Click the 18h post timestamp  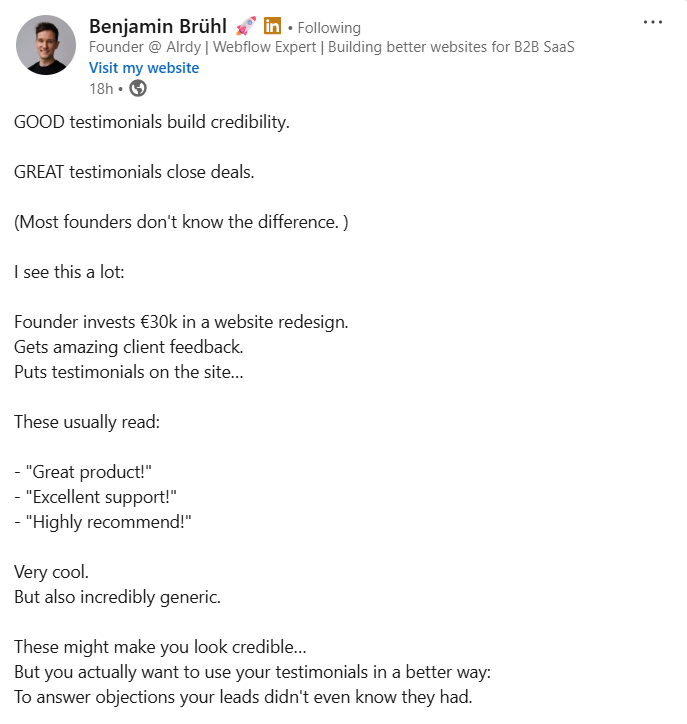tap(100, 88)
